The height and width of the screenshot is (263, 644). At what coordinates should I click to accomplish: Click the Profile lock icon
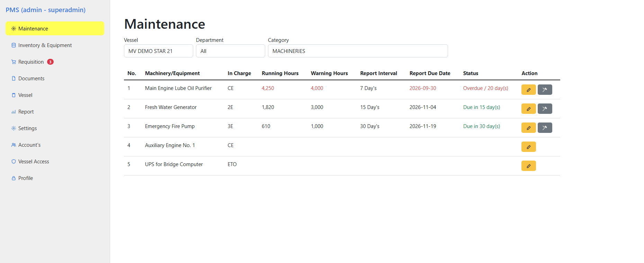pos(14,178)
